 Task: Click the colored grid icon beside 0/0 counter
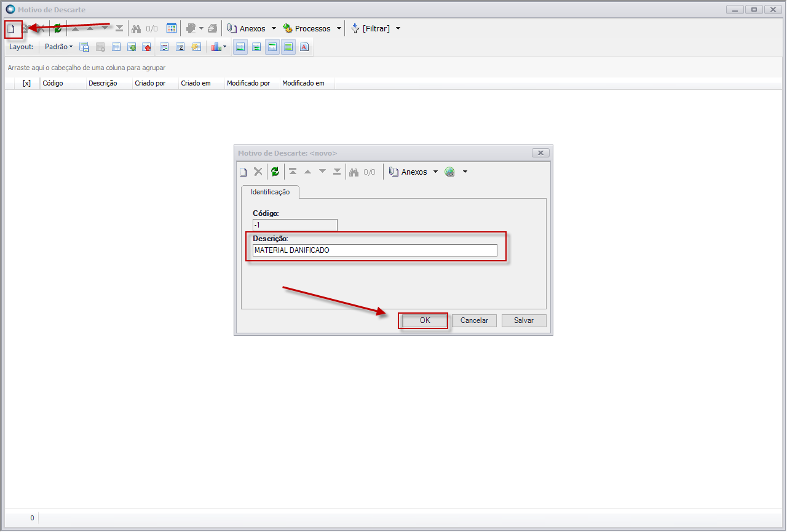coord(172,28)
